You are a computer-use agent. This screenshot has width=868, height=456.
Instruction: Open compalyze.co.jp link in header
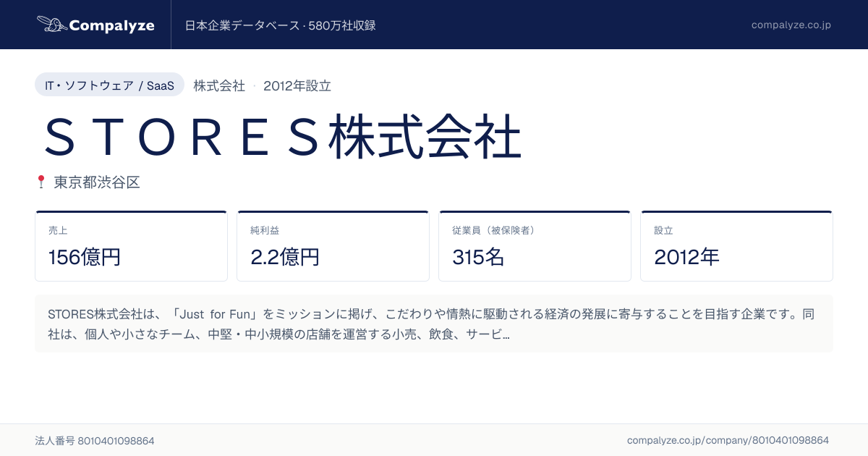[791, 25]
